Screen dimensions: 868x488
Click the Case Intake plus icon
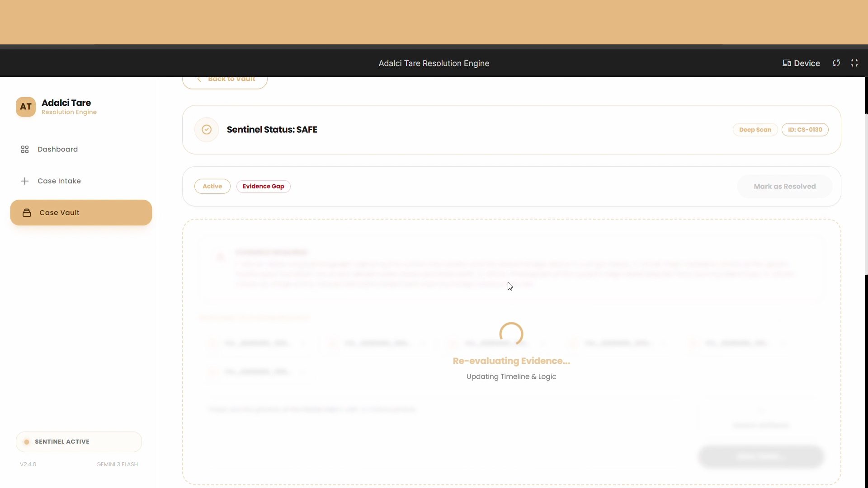click(25, 181)
